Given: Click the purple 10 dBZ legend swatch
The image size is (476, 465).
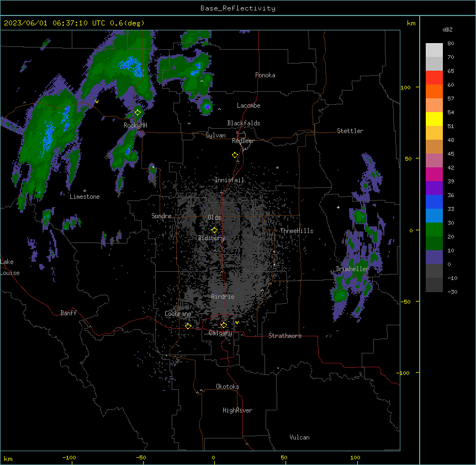Looking at the screenshot, I should (x=434, y=257).
